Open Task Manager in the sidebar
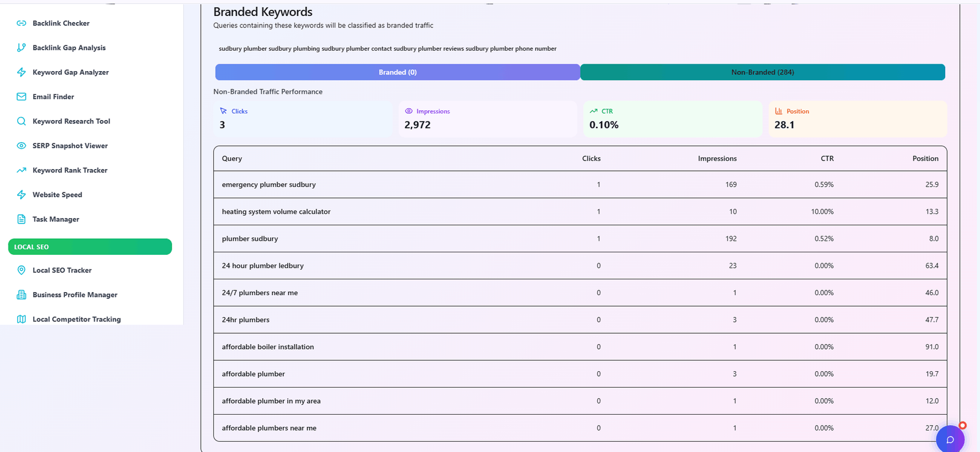Viewport: 980px width, 452px height. tap(56, 219)
